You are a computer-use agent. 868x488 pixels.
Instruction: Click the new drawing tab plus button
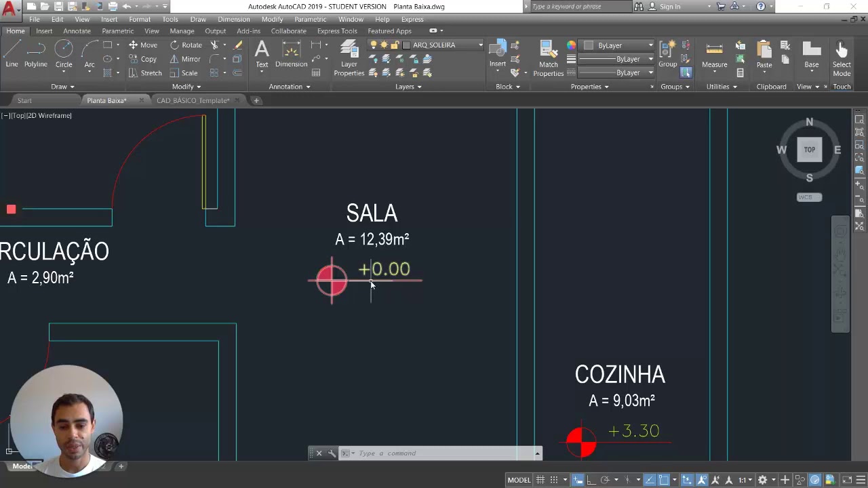tap(256, 100)
